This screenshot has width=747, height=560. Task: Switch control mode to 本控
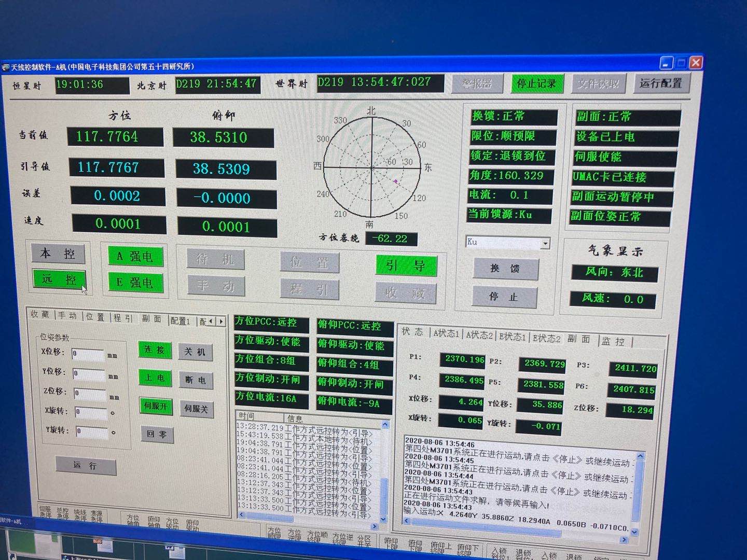coord(58,254)
